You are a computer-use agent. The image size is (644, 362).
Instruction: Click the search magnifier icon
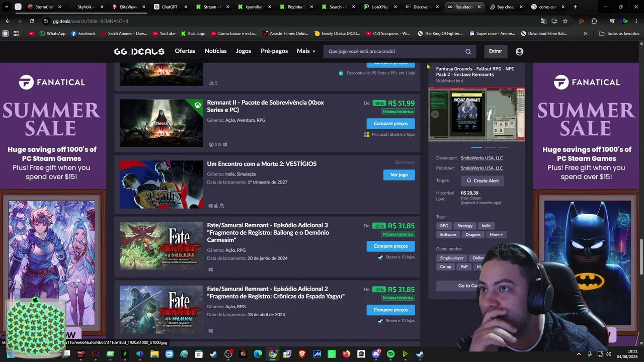[x=468, y=51]
